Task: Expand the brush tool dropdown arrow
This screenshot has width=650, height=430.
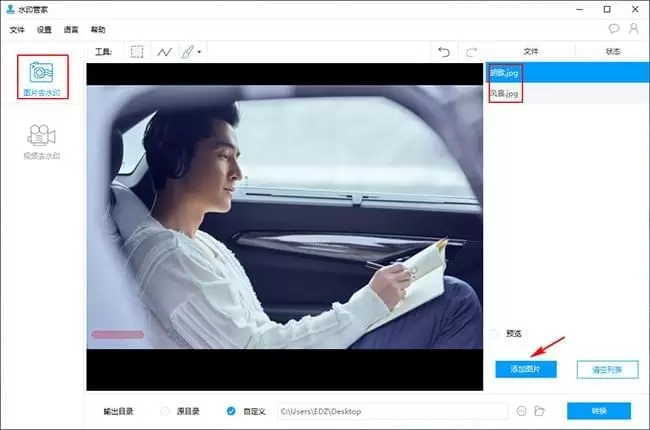Action: (200, 52)
